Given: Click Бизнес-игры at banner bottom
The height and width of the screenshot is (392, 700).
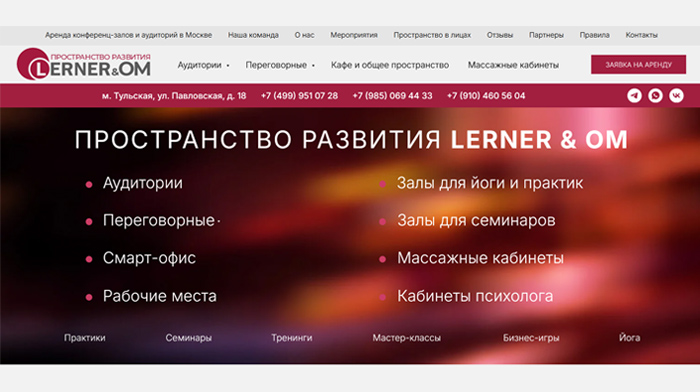Looking at the screenshot, I should pos(531,338).
